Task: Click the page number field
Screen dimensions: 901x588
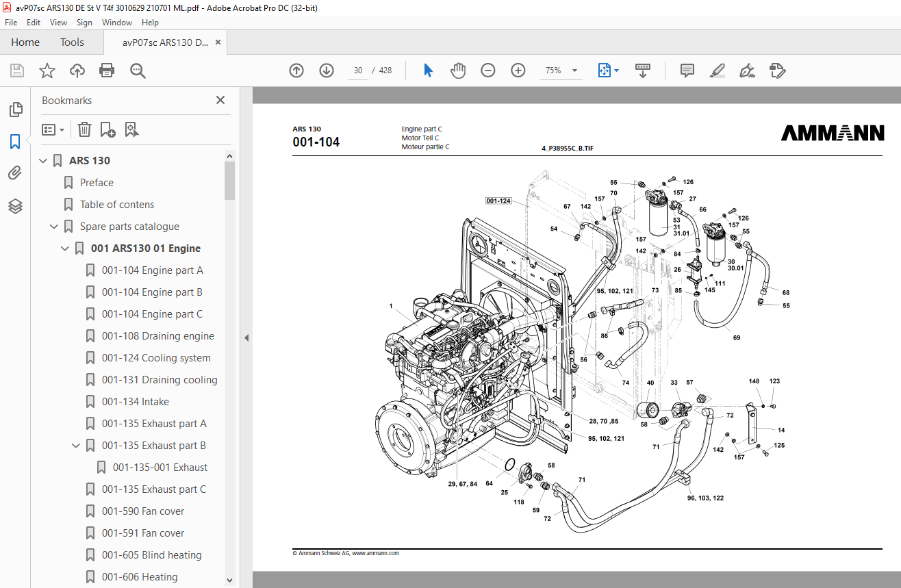Action: point(358,71)
